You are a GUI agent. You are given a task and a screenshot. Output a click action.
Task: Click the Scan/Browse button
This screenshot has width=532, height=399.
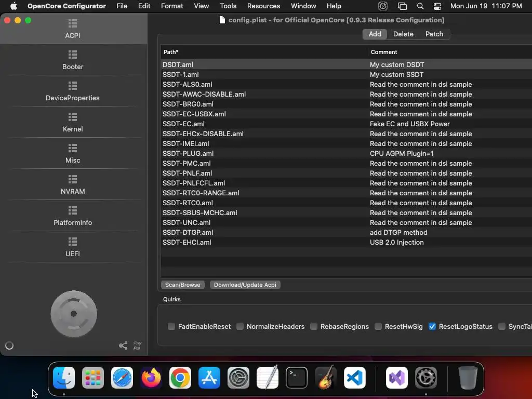pyautogui.click(x=182, y=285)
